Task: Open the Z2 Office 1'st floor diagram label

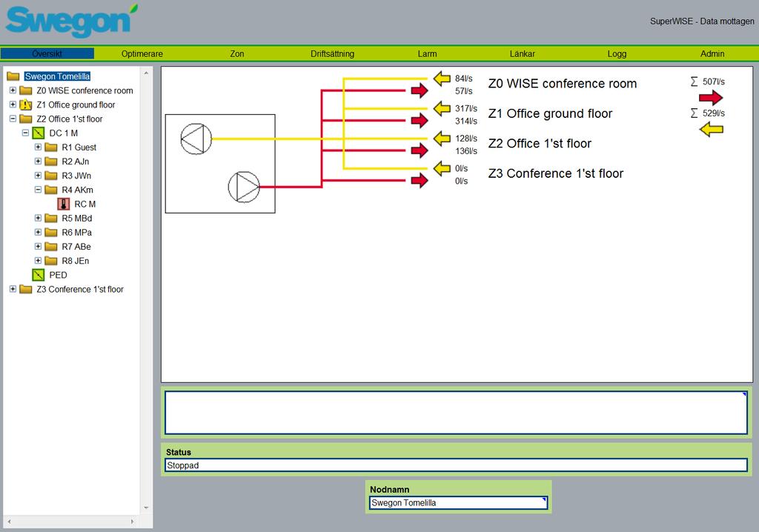Action: pyautogui.click(x=540, y=144)
